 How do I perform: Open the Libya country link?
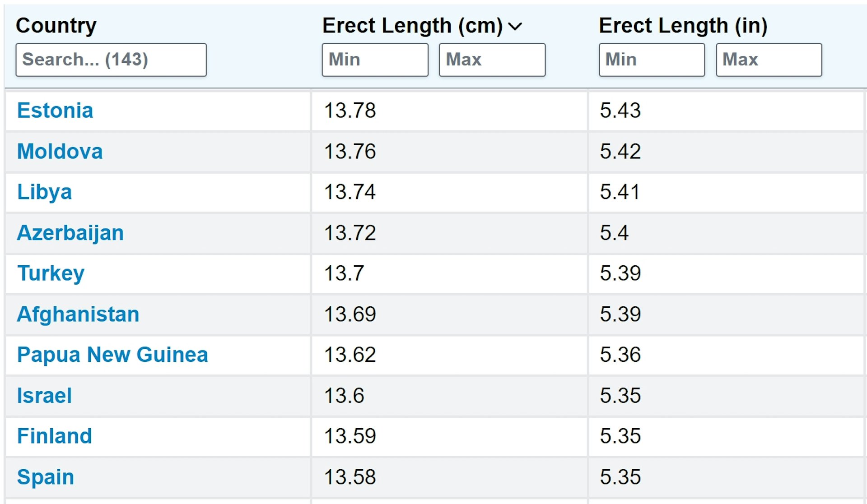(x=44, y=192)
